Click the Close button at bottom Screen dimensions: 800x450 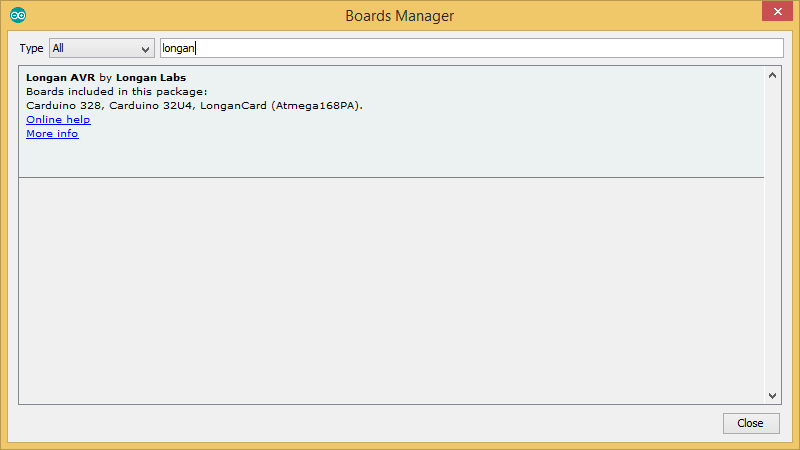pos(751,423)
